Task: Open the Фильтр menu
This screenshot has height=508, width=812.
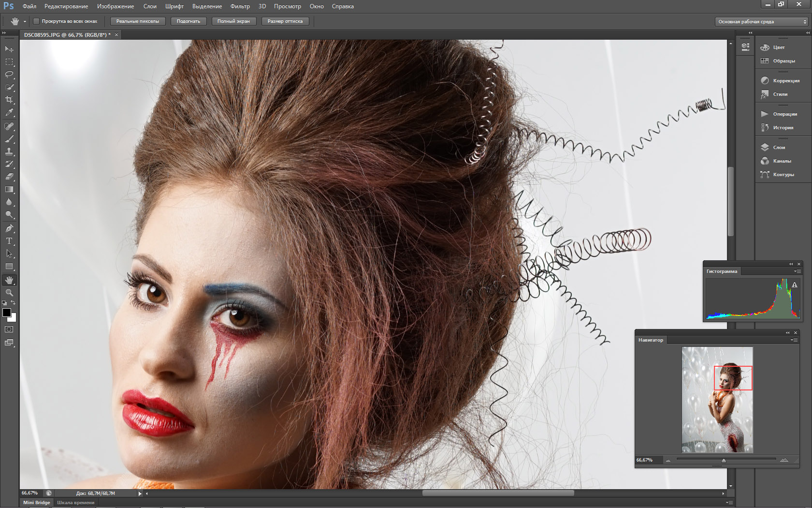Action: pos(240,6)
